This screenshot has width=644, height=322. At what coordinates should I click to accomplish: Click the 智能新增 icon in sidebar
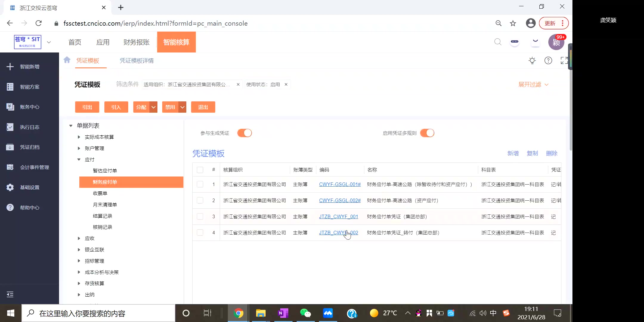10,66
